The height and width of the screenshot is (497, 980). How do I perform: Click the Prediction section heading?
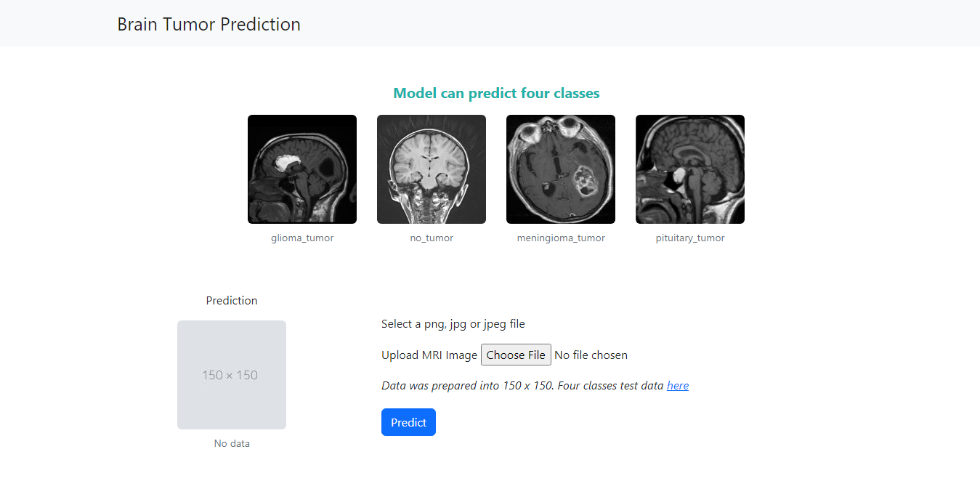pyautogui.click(x=231, y=300)
